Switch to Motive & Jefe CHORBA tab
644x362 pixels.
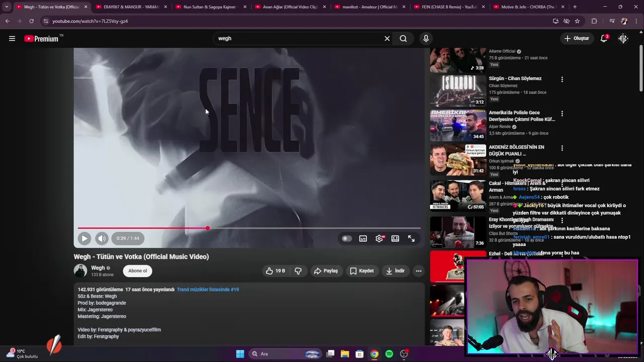coord(528,7)
